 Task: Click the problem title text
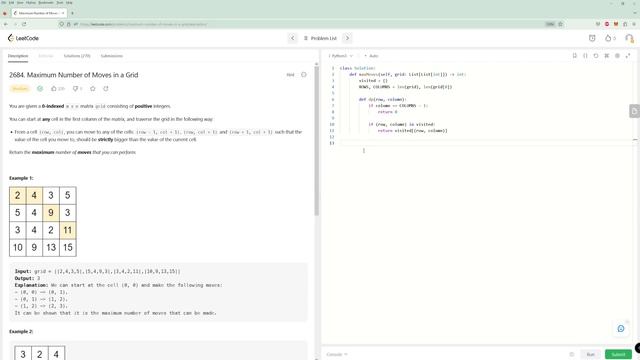coord(73,75)
